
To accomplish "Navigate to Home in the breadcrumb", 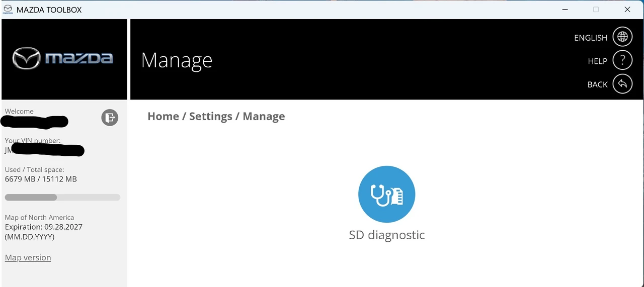I will (x=163, y=116).
